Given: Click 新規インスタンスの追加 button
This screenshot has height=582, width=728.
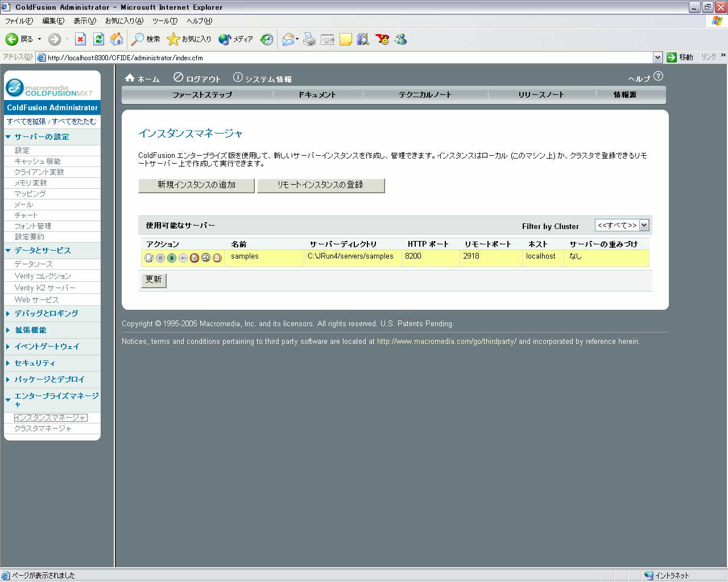Looking at the screenshot, I should tap(196, 185).
